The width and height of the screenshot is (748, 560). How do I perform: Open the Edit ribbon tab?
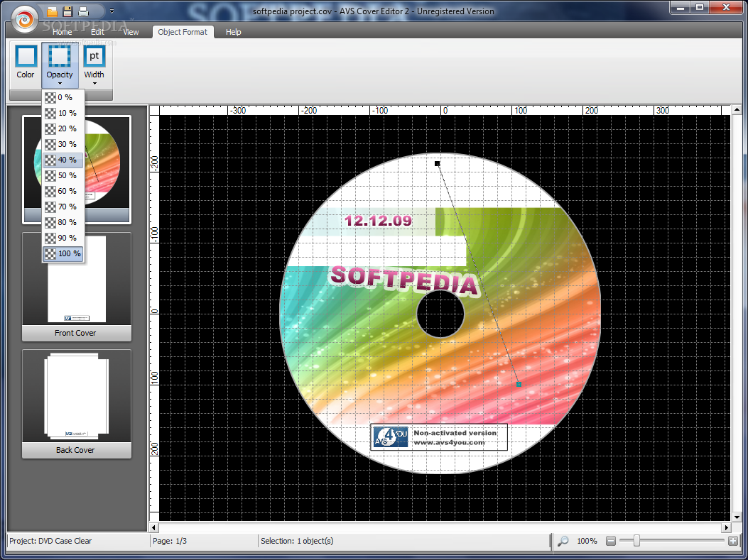click(97, 32)
